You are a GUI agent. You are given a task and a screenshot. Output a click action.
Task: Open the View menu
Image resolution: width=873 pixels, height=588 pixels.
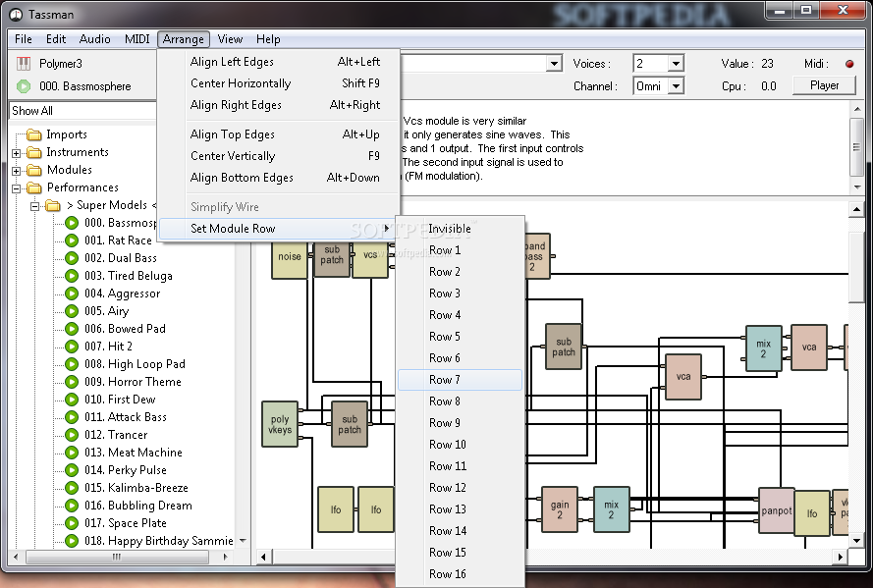click(230, 39)
